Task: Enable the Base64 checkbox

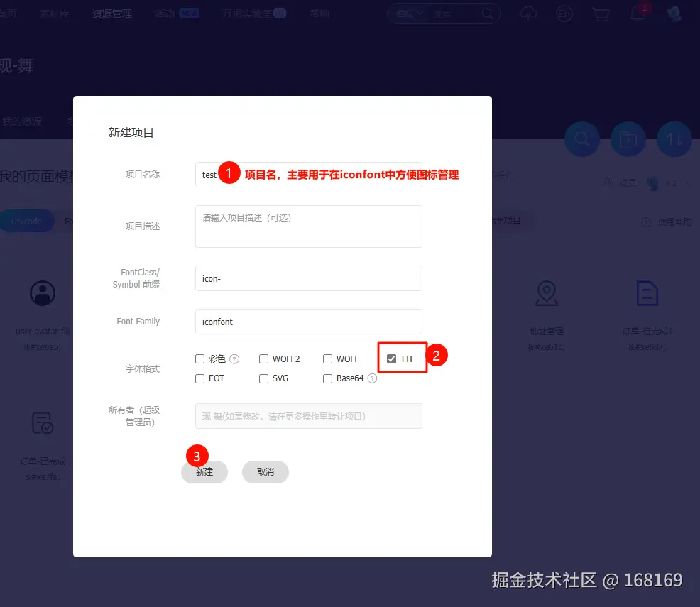Action: tap(328, 378)
